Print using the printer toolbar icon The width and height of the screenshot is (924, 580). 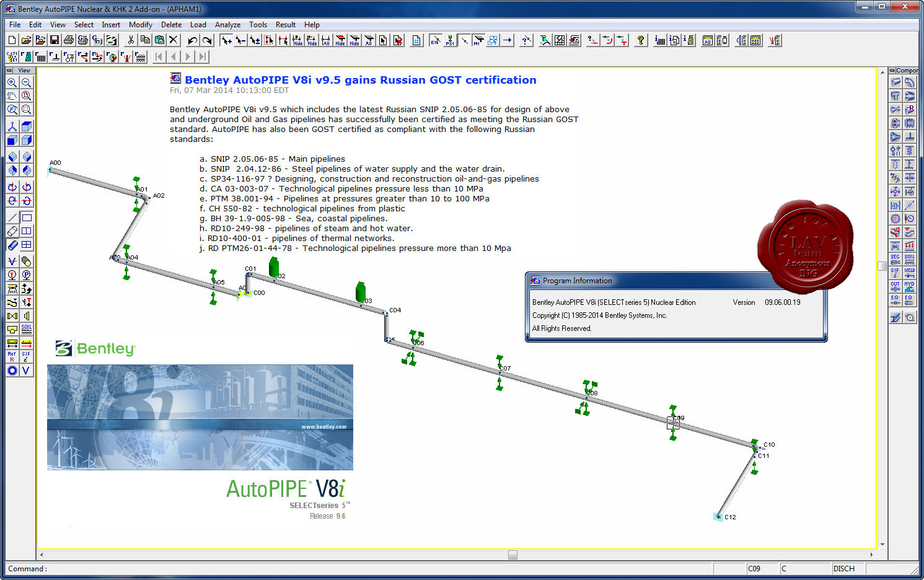pyautogui.click(x=69, y=40)
